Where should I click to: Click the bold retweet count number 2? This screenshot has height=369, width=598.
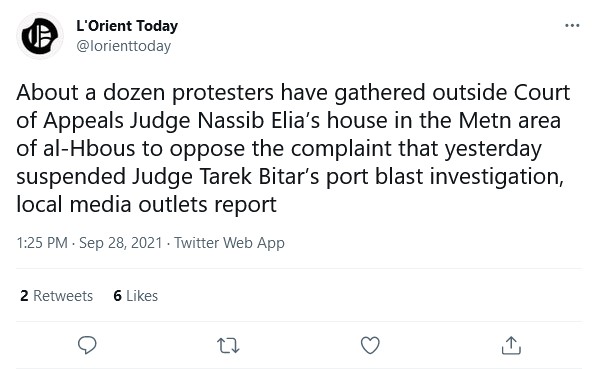coord(24,296)
